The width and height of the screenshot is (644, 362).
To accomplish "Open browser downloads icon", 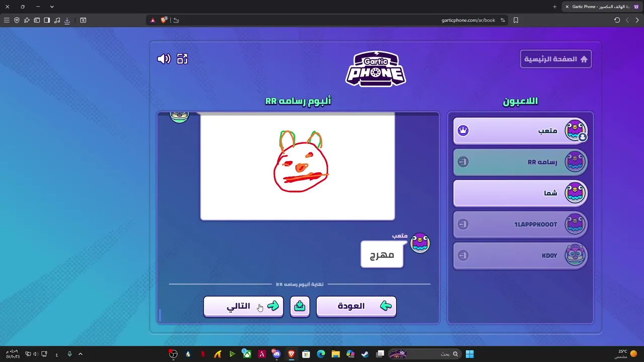I will pyautogui.click(x=67, y=20).
